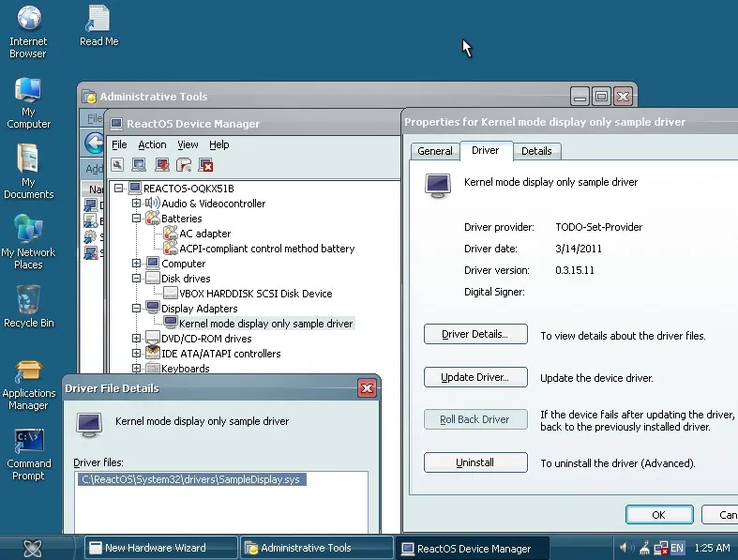
Task: Click the Uninstall device toolbar icon
Action: click(x=206, y=165)
